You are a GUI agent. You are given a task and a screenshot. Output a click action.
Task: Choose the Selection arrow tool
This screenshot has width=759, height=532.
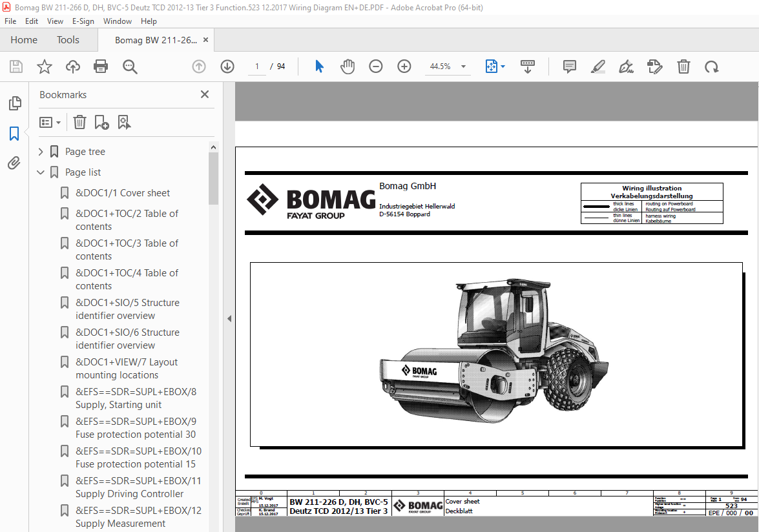pyautogui.click(x=319, y=66)
